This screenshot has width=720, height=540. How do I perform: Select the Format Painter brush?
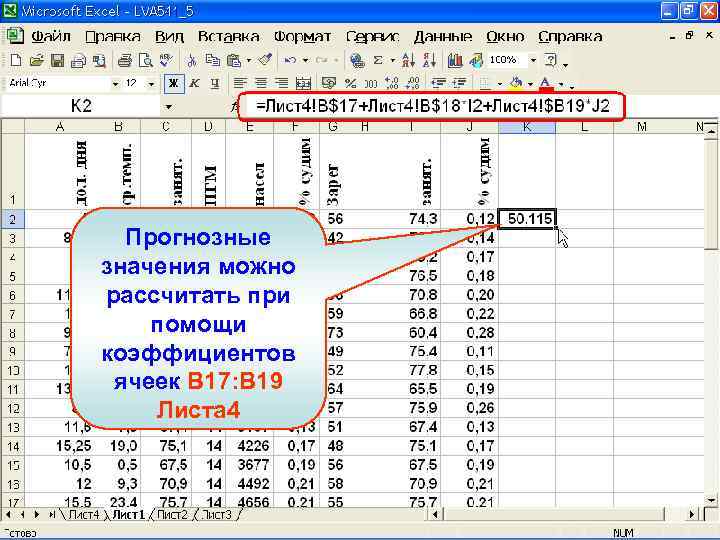265,60
